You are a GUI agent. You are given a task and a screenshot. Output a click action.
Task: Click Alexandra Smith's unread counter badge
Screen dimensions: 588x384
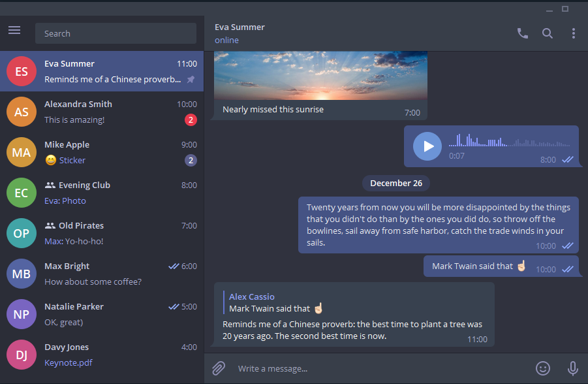click(x=191, y=120)
